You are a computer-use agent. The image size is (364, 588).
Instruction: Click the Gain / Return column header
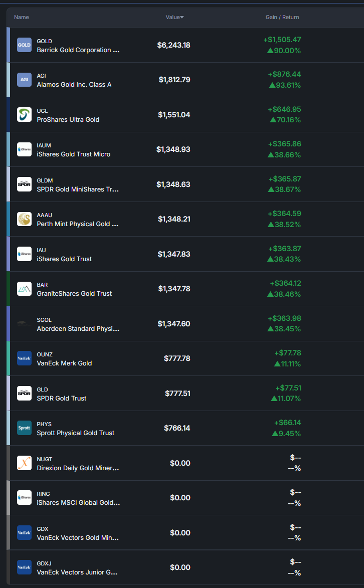click(x=282, y=17)
